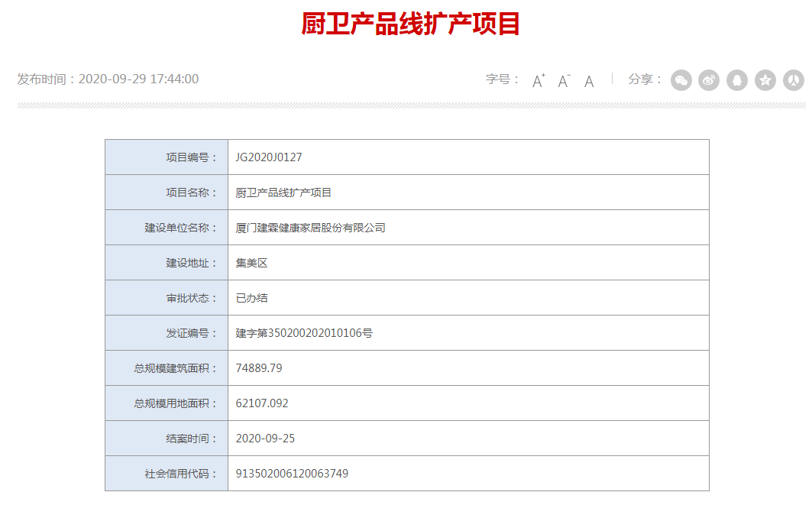The height and width of the screenshot is (505, 812).
Task: Increase font size with A+ icon
Action: [x=539, y=80]
